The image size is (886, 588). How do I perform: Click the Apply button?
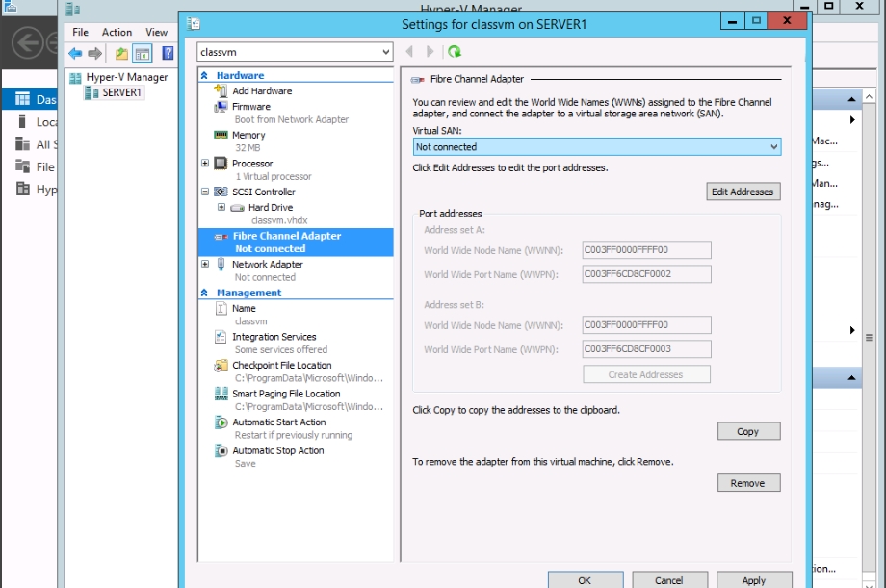tap(754, 579)
